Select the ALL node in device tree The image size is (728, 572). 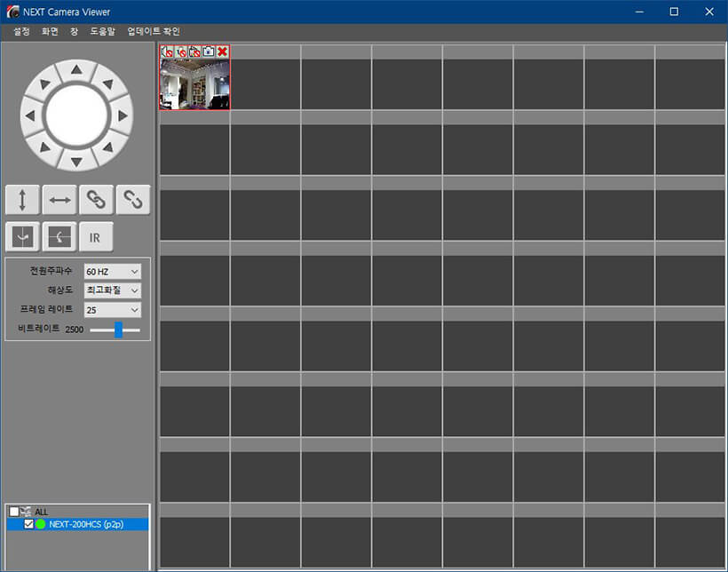[42, 512]
